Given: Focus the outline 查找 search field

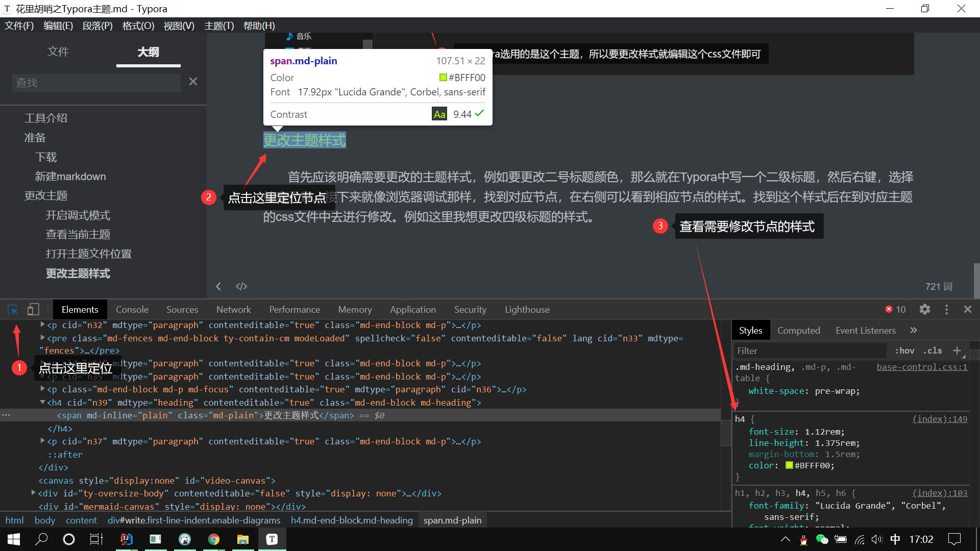Looking at the screenshot, I should pyautogui.click(x=96, y=82).
